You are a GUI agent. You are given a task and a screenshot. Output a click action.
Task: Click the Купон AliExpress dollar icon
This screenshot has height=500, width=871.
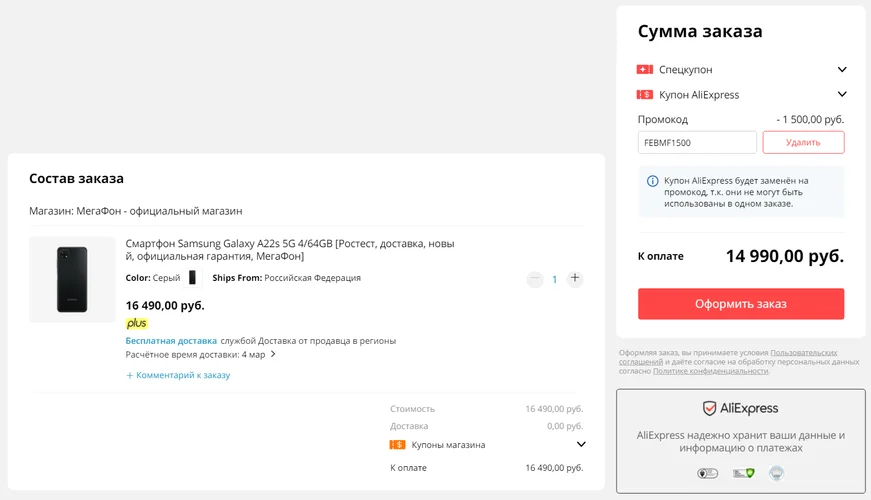point(644,94)
